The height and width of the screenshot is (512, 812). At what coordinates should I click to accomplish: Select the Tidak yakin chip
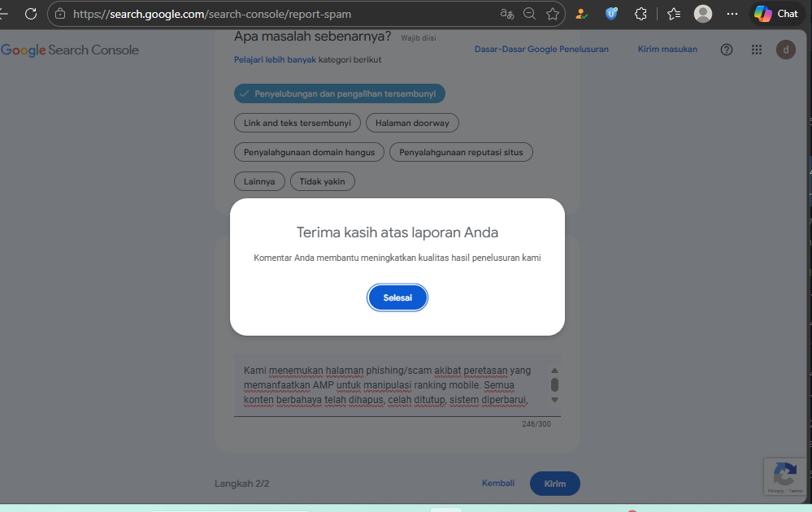[322, 181]
